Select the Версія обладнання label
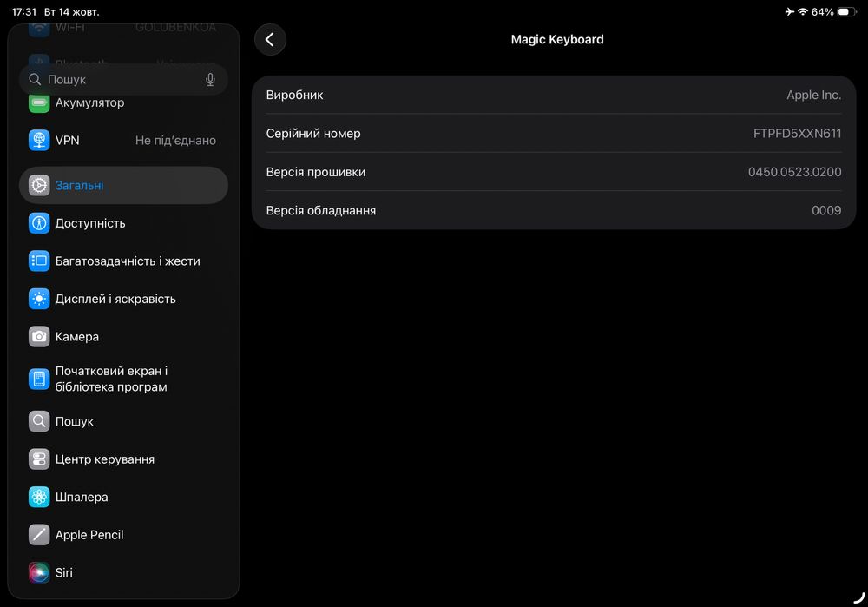868x607 pixels. tap(321, 211)
